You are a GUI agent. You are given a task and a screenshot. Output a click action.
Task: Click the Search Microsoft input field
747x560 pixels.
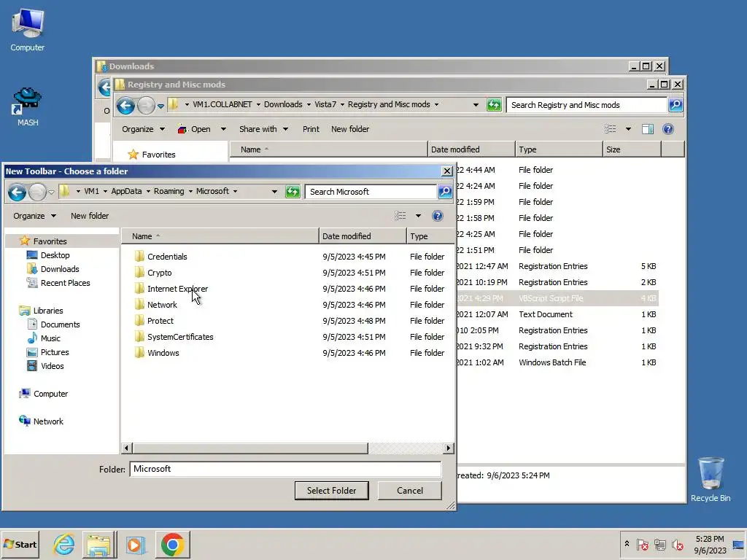[x=371, y=192]
